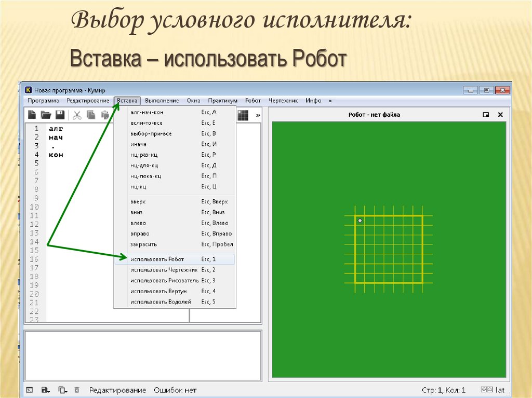The width and height of the screenshot is (532, 398).
Task: Choose 'нц-для-кц' menu entry
Action: [x=175, y=166]
